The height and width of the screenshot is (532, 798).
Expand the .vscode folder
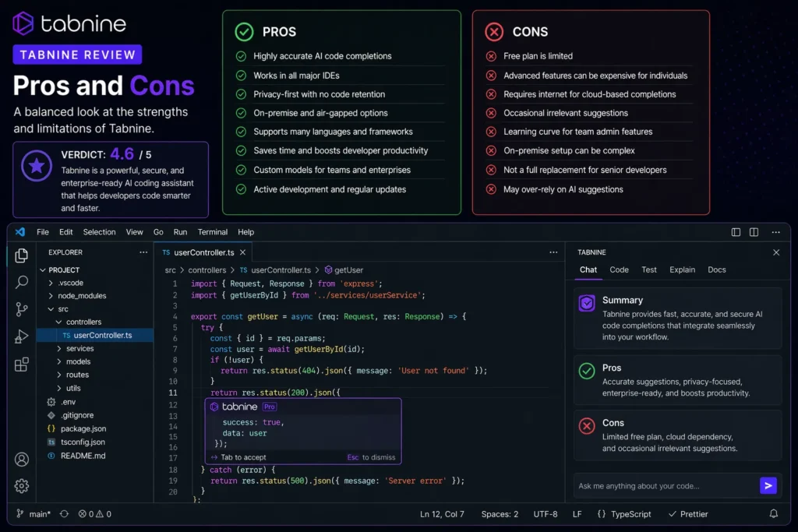click(51, 283)
